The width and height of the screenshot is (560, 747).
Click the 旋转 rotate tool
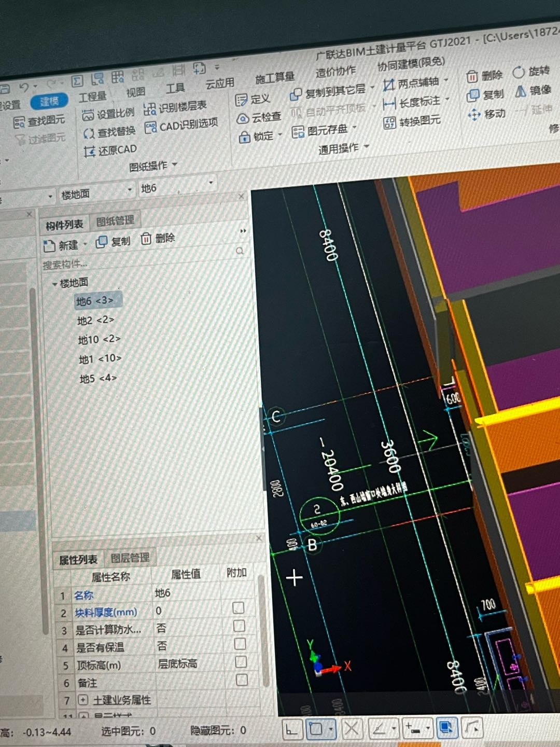531,72
